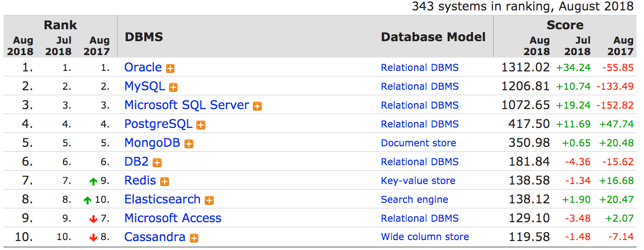Select the Key-value store link
Image resolution: width=644 pixels, height=250 pixels.
click(418, 181)
